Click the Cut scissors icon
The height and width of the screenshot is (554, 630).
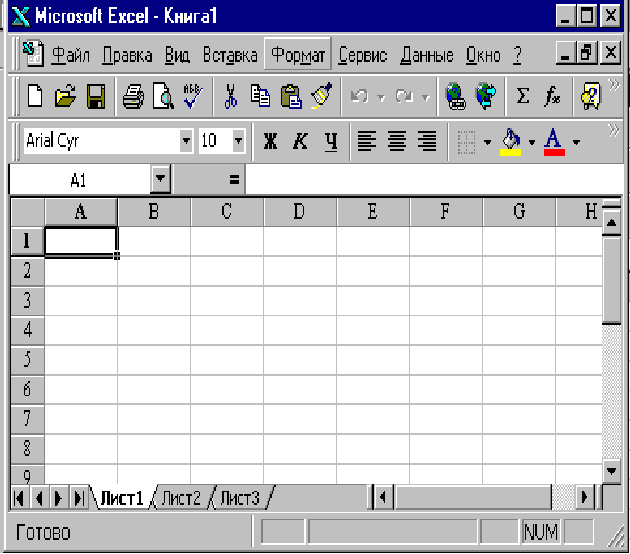[x=231, y=96]
